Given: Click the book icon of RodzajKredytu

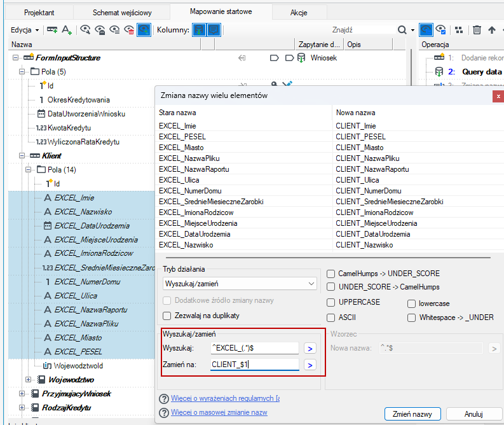Looking at the screenshot, I should tap(35, 408).
